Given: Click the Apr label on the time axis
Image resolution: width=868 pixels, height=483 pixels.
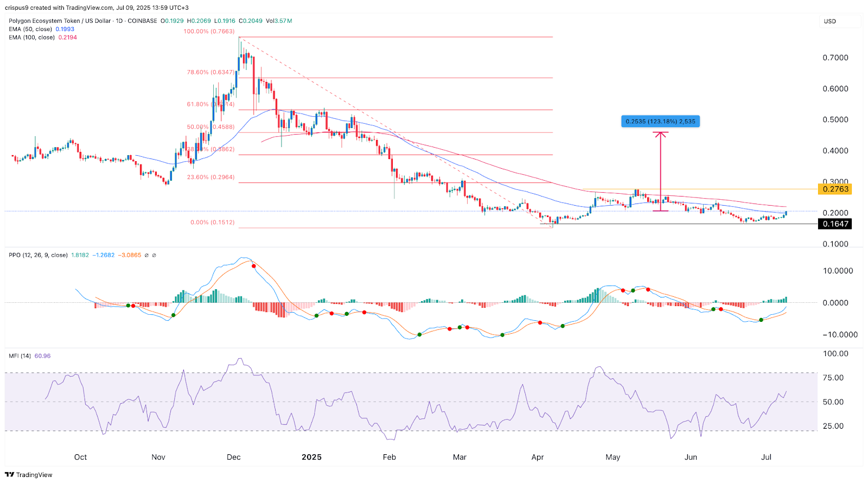Looking at the screenshot, I should (x=538, y=457).
